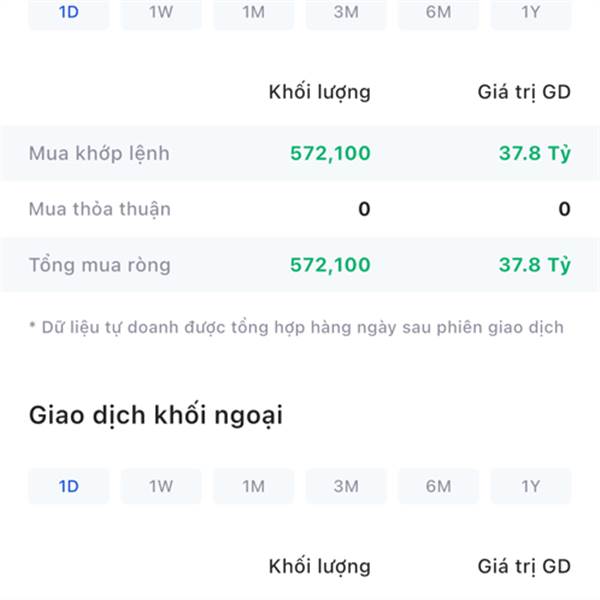Switch to 1W in the top period row
The height and width of the screenshot is (600, 600).
tap(161, 14)
